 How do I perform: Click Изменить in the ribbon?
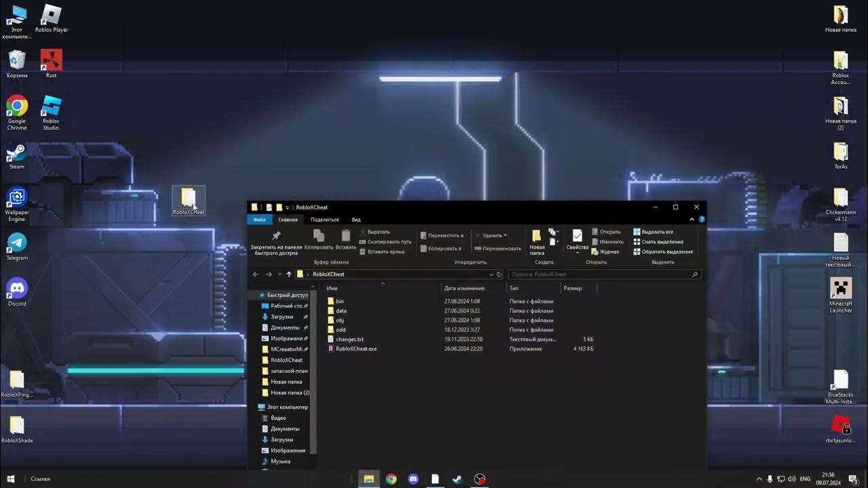[x=607, y=242]
